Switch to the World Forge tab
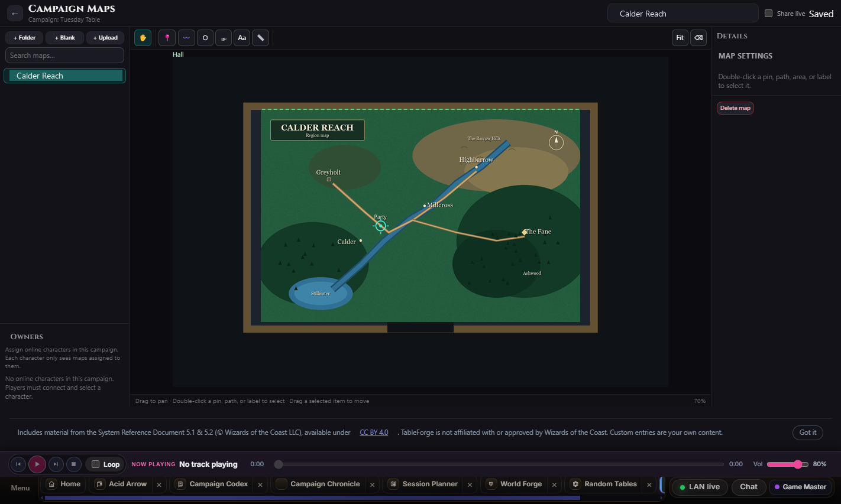 tap(515, 484)
